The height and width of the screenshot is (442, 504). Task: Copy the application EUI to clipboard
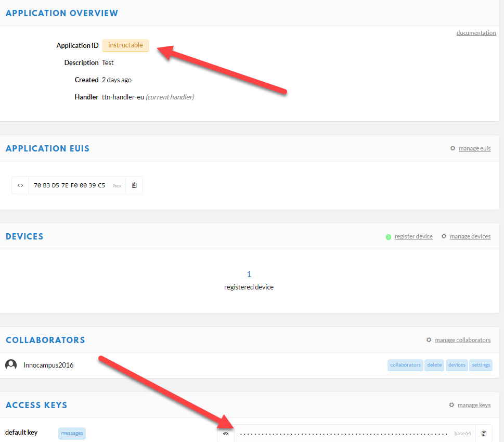(134, 185)
